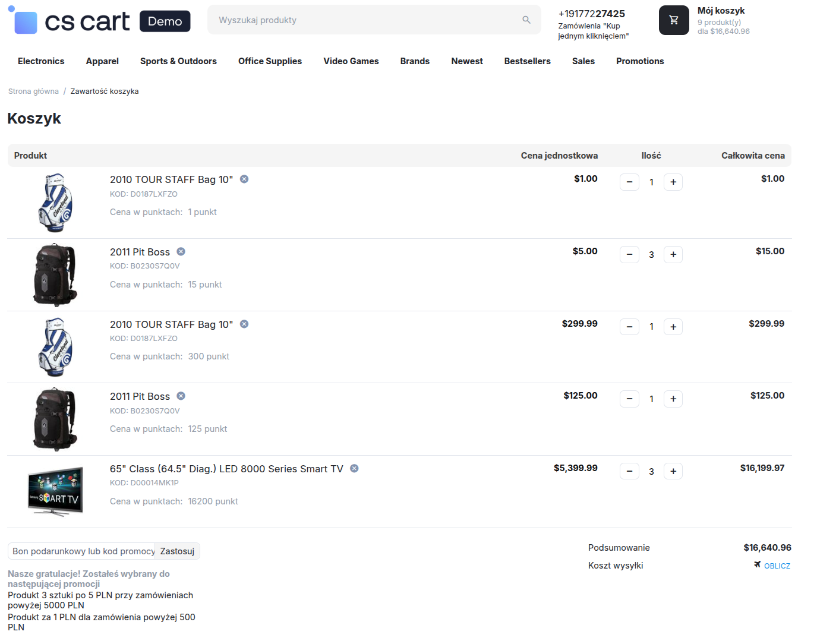Decrease quantity of $5.00 Pit Boss
Viewport: 817px width, 644px height.
pyautogui.click(x=629, y=254)
